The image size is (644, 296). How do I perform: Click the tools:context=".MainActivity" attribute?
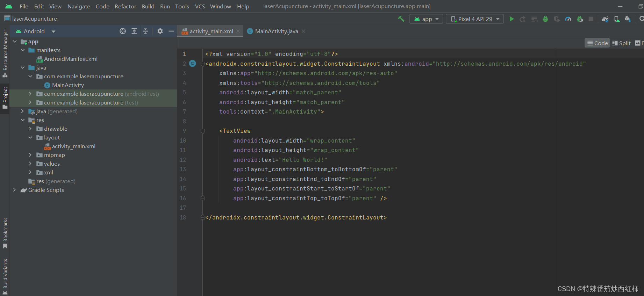tap(270, 111)
